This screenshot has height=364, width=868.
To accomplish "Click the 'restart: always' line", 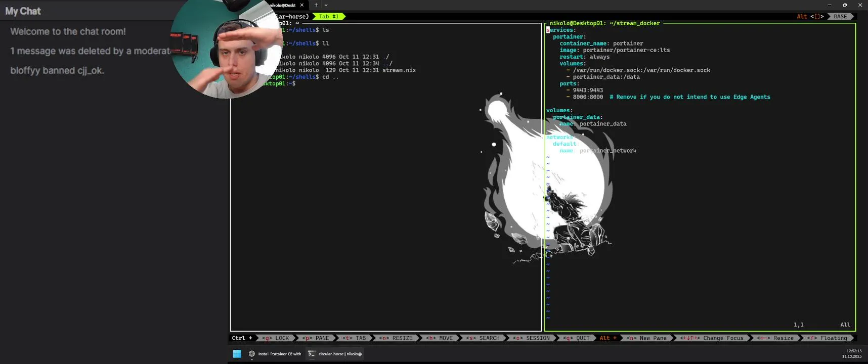I will pyautogui.click(x=585, y=57).
